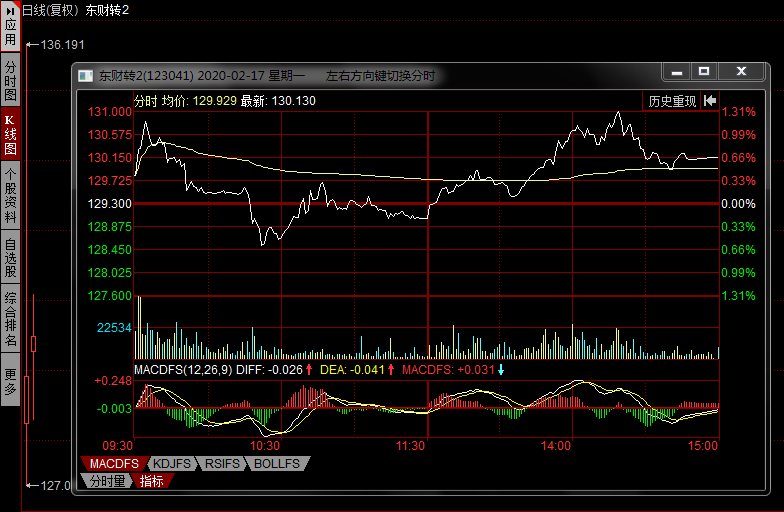Select the K线图 sidebar tab
The width and height of the screenshot is (784, 512).
tap(10, 134)
